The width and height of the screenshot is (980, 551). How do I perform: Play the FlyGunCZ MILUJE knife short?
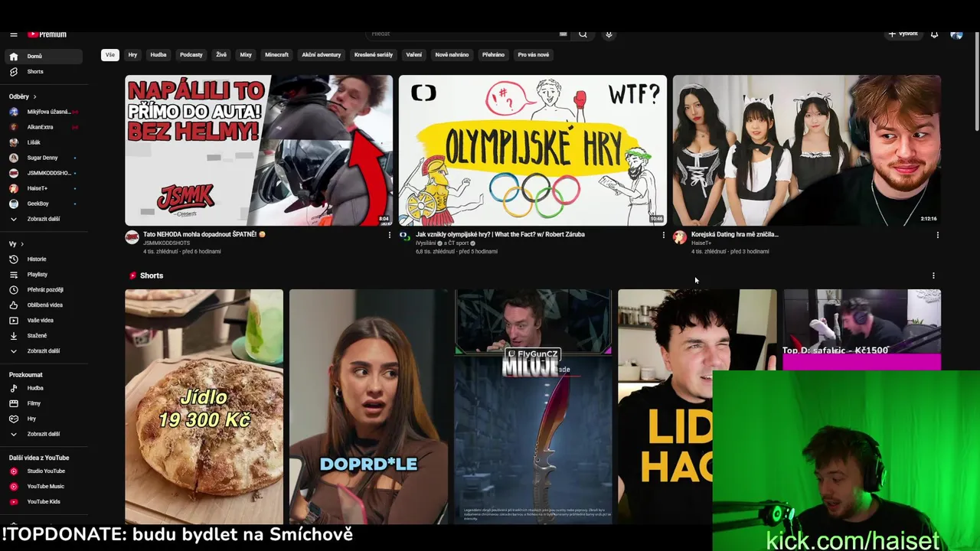click(x=533, y=406)
